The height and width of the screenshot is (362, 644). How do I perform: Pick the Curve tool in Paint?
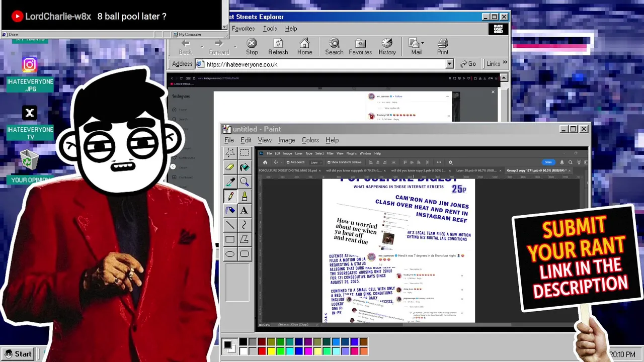tap(245, 225)
